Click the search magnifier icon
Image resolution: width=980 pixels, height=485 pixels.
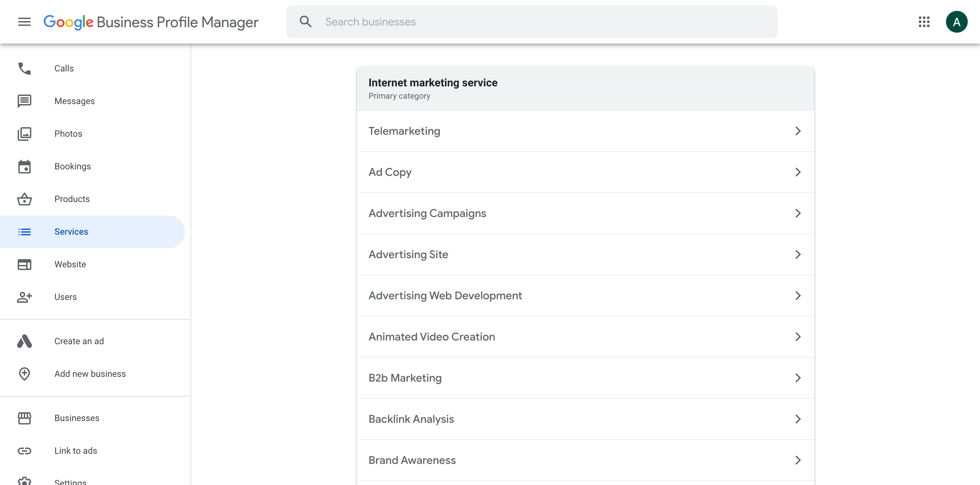point(306,22)
